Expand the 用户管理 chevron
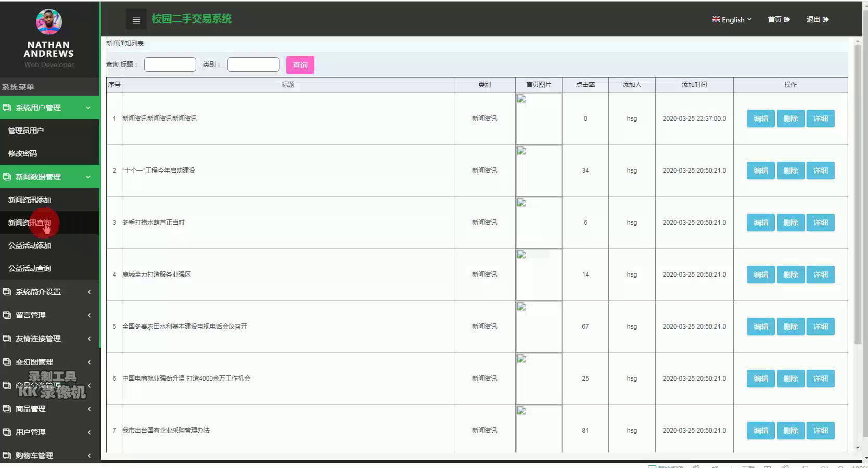This screenshot has width=868, height=468. pos(89,432)
